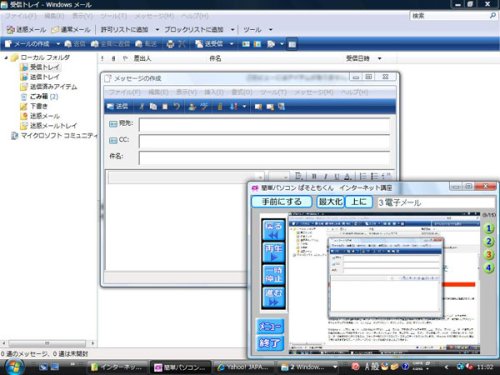Collapse the ローカル フォルダ tree node
Image resolution: width=500 pixels, height=375 pixels.
6,58
